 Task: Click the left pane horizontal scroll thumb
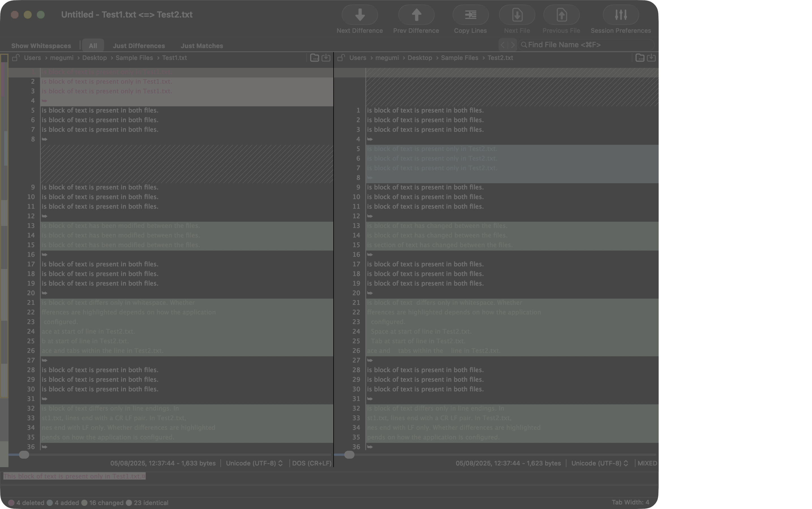pos(24,455)
